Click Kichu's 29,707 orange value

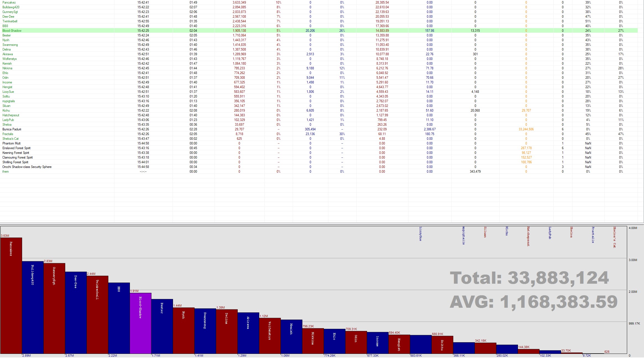[x=526, y=110]
